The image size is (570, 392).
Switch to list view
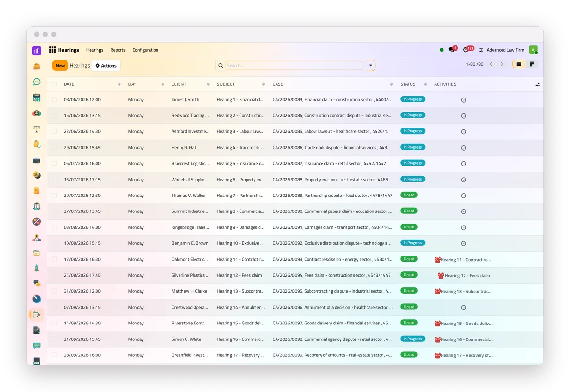click(518, 64)
